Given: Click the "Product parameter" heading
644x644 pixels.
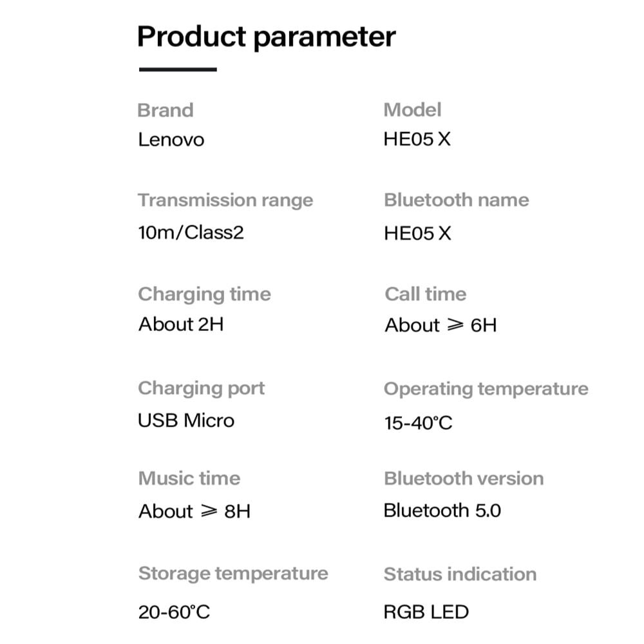Looking at the screenshot, I should pos(266,37).
